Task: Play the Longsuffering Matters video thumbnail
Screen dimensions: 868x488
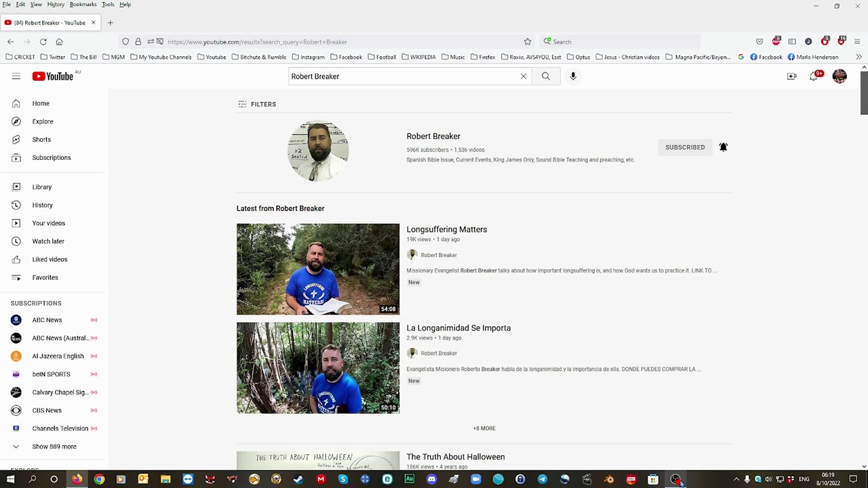Action: click(x=318, y=269)
